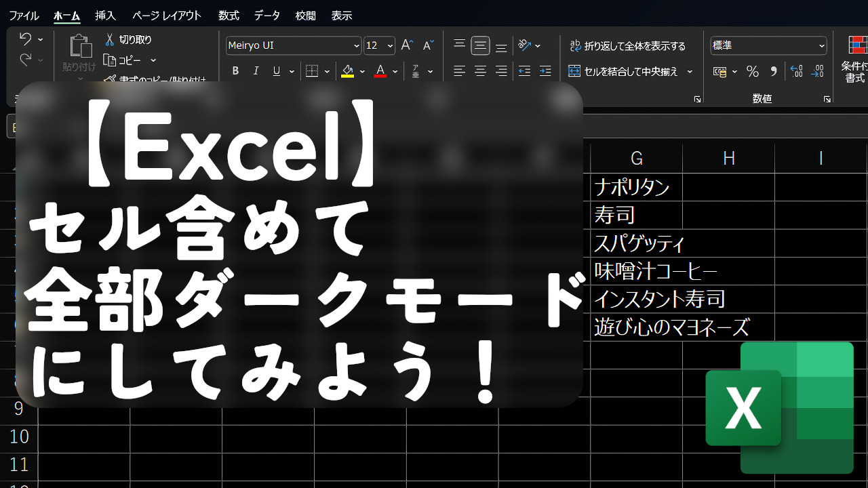Open underline style dropdown arrow
The height and width of the screenshot is (488, 868).
click(x=292, y=71)
